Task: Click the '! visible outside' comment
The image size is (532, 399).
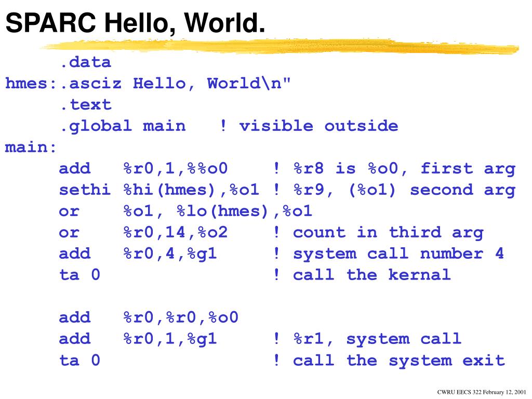Action: (x=309, y=126)
